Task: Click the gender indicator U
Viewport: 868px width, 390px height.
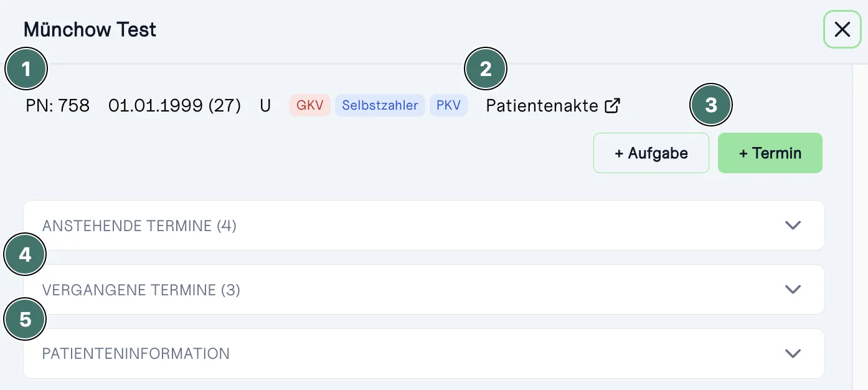Action: (265, 105)
